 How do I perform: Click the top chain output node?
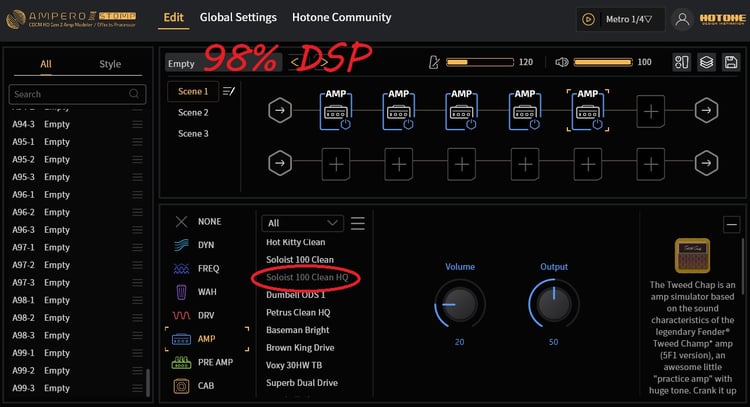point(706,110)
